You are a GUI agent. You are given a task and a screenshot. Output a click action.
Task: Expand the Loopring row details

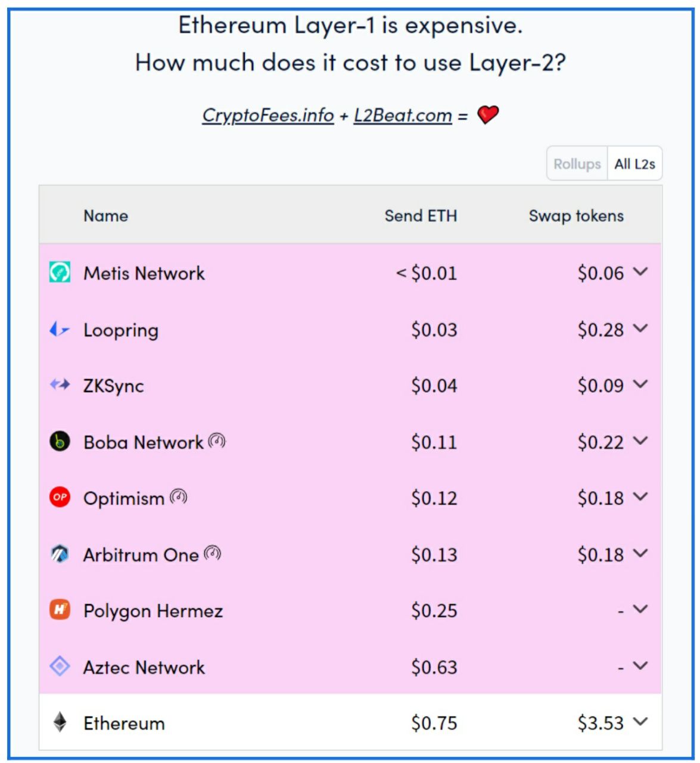tap(640, 328)
